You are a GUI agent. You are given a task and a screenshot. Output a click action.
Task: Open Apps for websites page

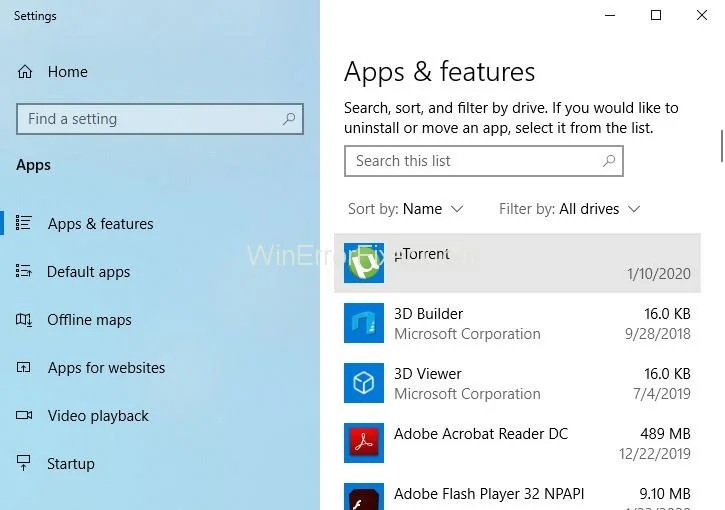[x=106, y=368]
